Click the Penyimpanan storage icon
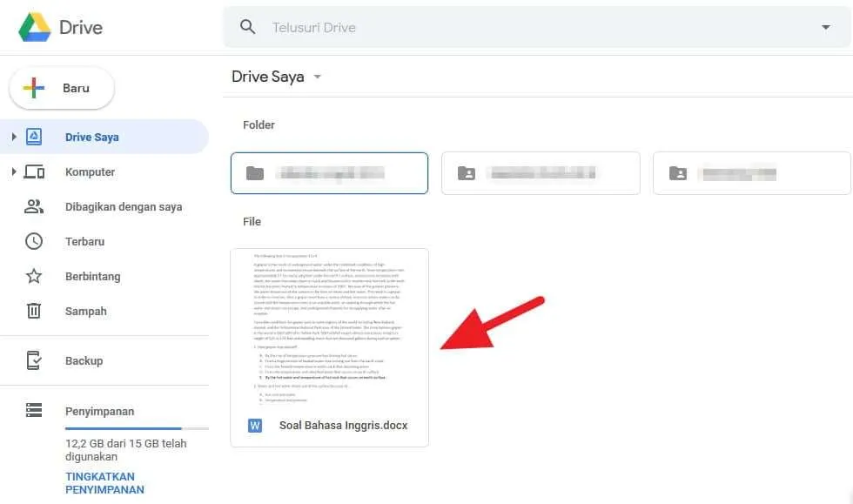853x504 pixels. point(34,410)
